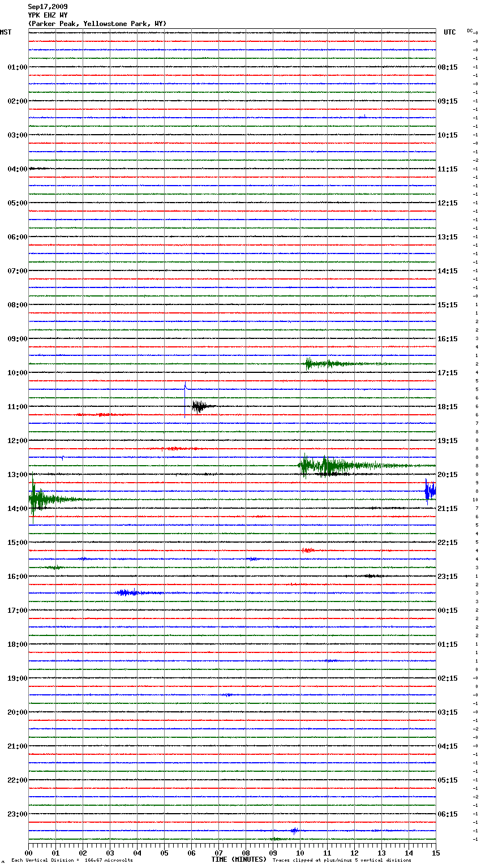Click minute 12 on the bottom axis
The height and width of the screenshot is (868, 481).
[355, 853]
